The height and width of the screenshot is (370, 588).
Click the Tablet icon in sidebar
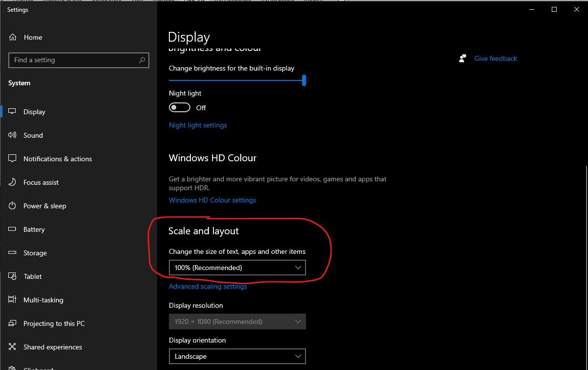13,276
